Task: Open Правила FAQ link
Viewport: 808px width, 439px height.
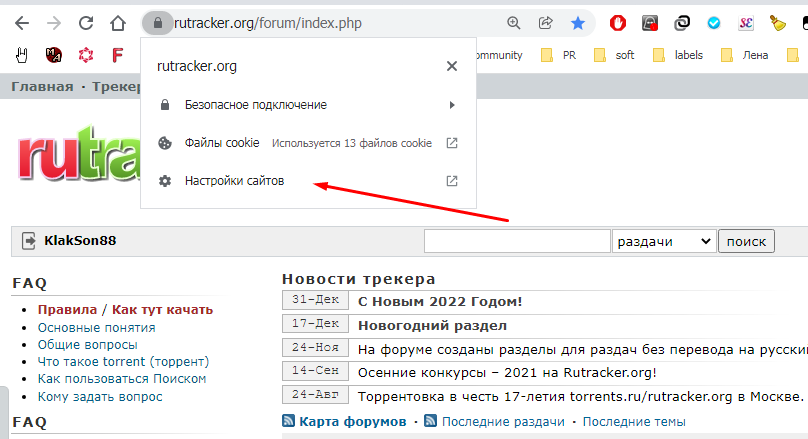Action: (x=67, y=310)
